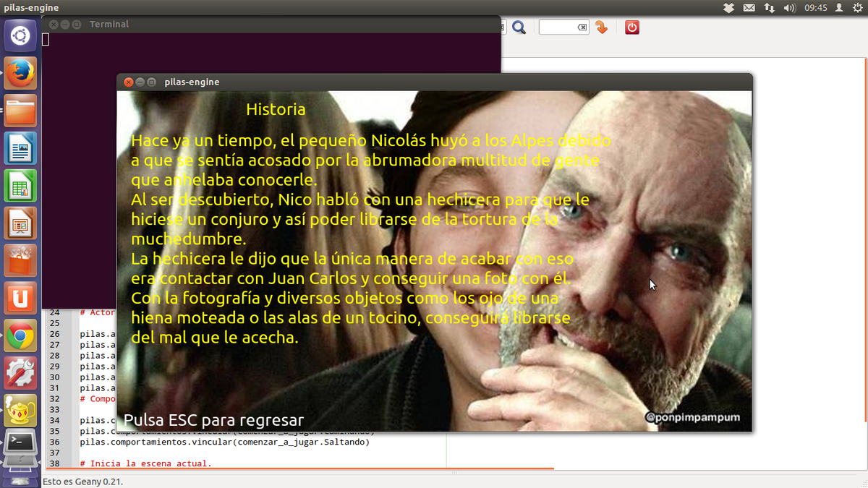Click the story line 'que anhelaba conocerle.'
Image resolution: width=868 pixels, height=488 pixels.
(x=224, y=179)
